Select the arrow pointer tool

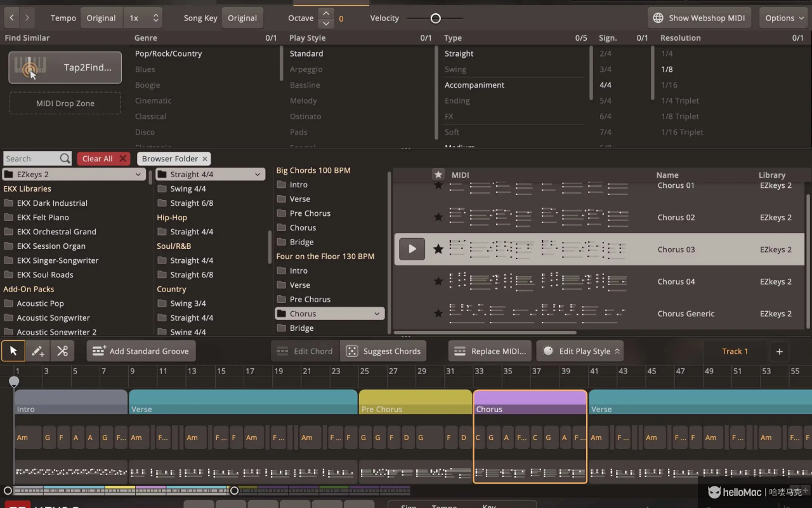tap(13, 351)
